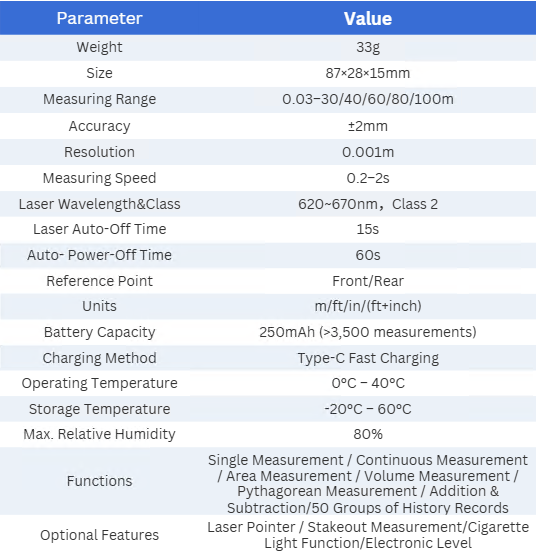536x558 pixels.
Task: Select the Resolution row label
Action: (99, 152)
